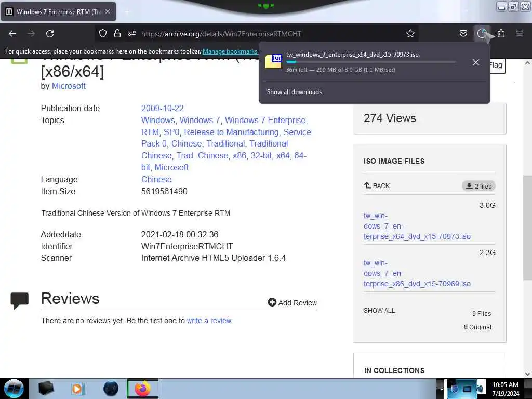This screenshot has height=399, width=532.
Task: Show all downloads
Action: 294,92
